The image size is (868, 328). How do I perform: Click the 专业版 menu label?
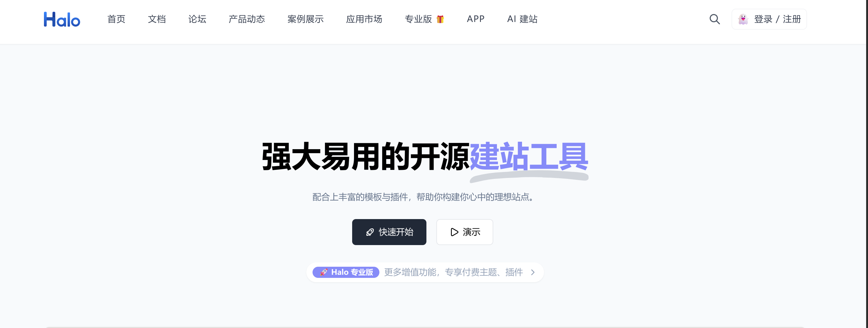pos(418,19)
